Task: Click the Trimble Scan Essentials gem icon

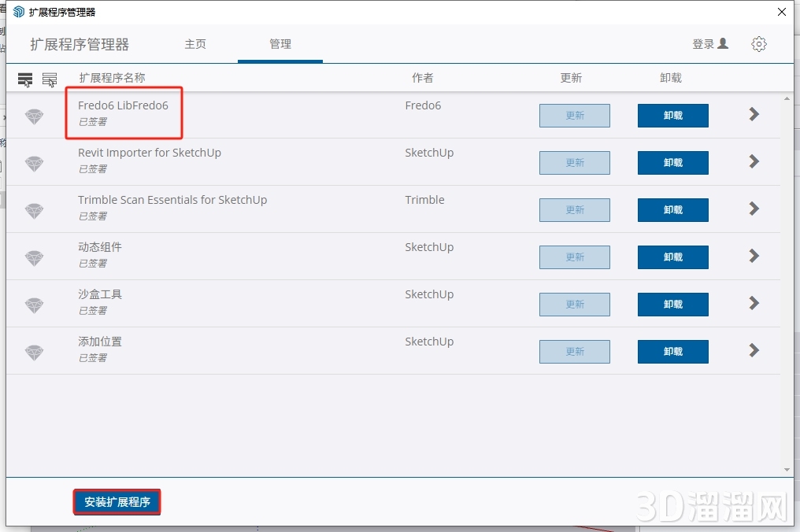Action: (34, 211)
